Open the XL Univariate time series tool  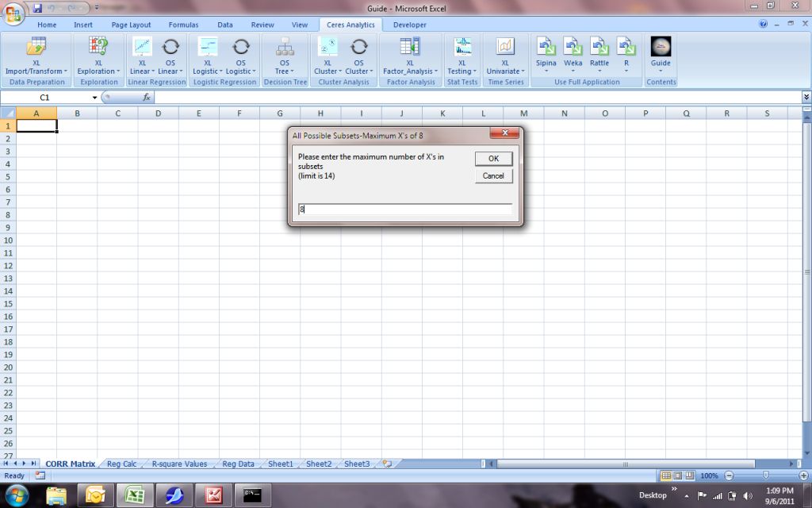tap(505, 56)
